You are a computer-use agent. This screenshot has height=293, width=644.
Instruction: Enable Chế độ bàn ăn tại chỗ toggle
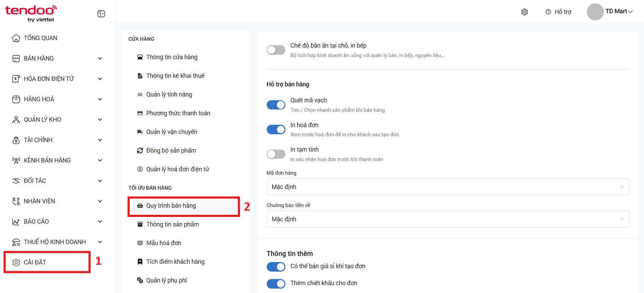point(276,50)
